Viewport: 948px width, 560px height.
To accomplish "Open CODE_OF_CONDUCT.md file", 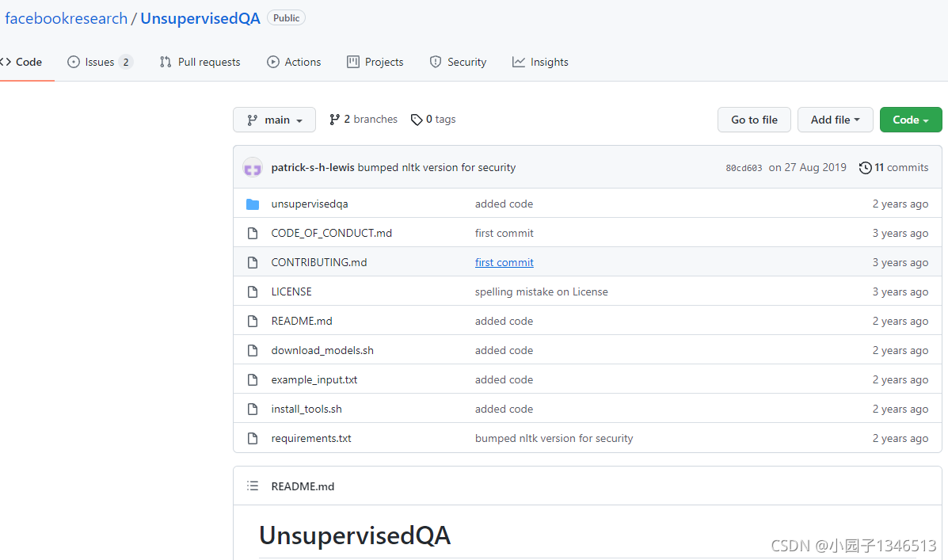I will [x=331, y=233].
